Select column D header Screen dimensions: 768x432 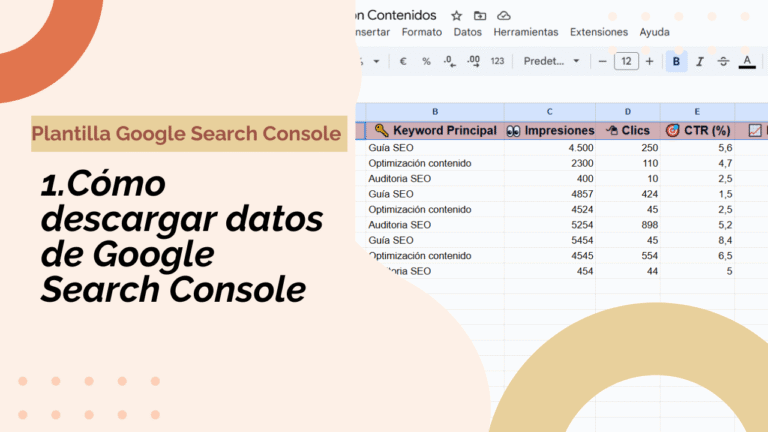[x=627, y=112]
